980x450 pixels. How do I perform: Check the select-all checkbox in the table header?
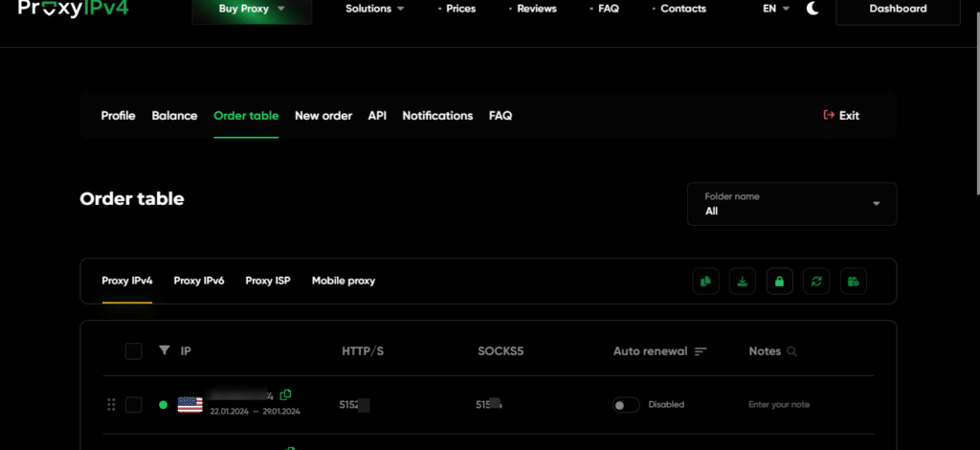pos(134,351)
